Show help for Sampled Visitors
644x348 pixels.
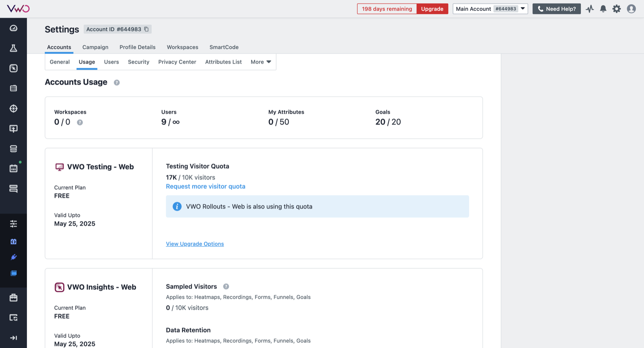pos(226,286)
